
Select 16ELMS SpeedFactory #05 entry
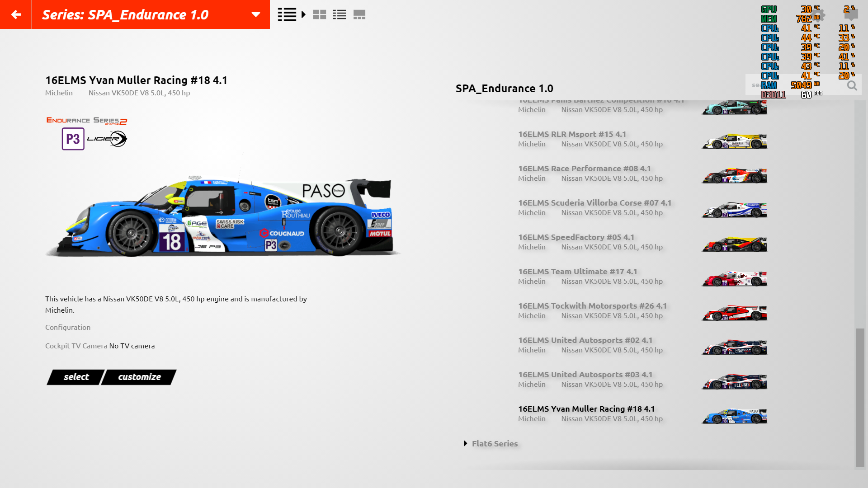576,237
